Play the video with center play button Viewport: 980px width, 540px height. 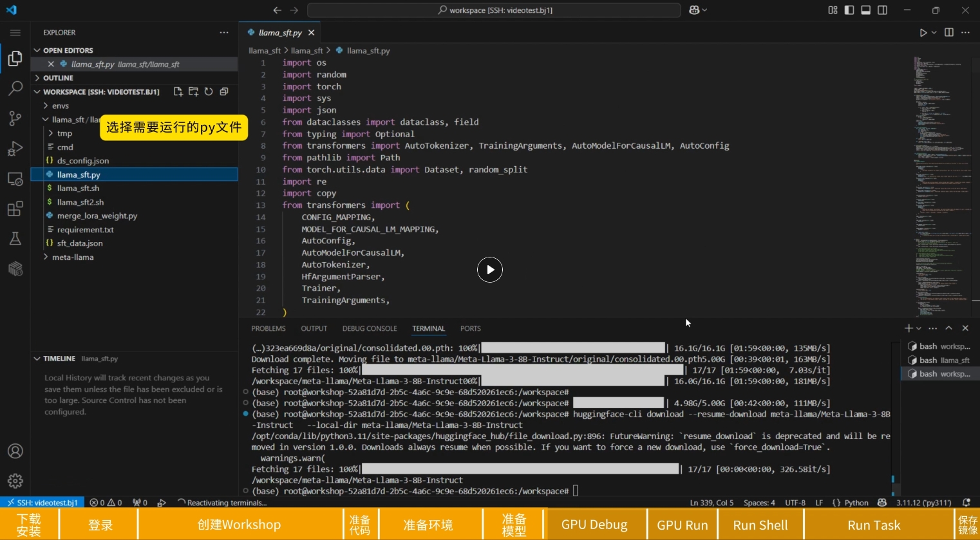(490, 270)
